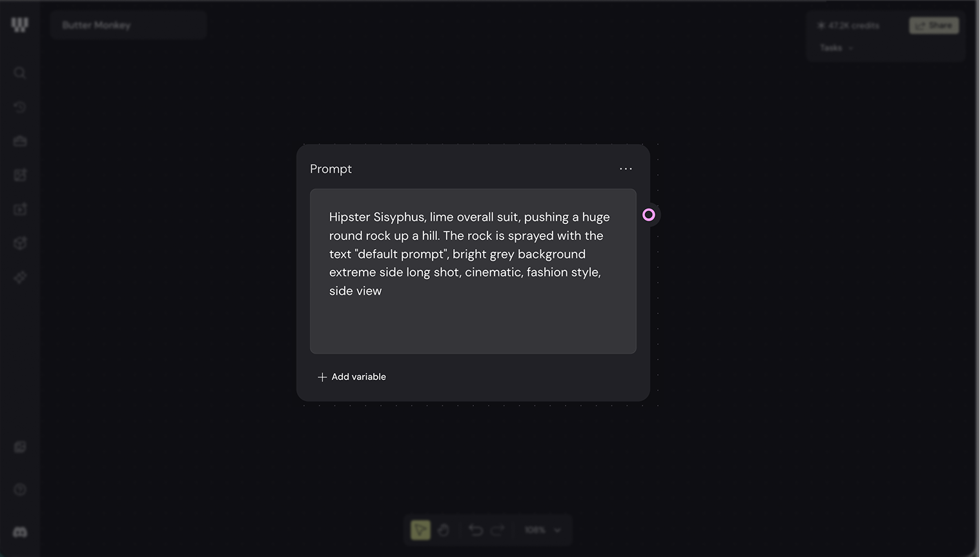Click the Butter Monkey project name field
Screen dimensions: 980x557
coord(128,25)
